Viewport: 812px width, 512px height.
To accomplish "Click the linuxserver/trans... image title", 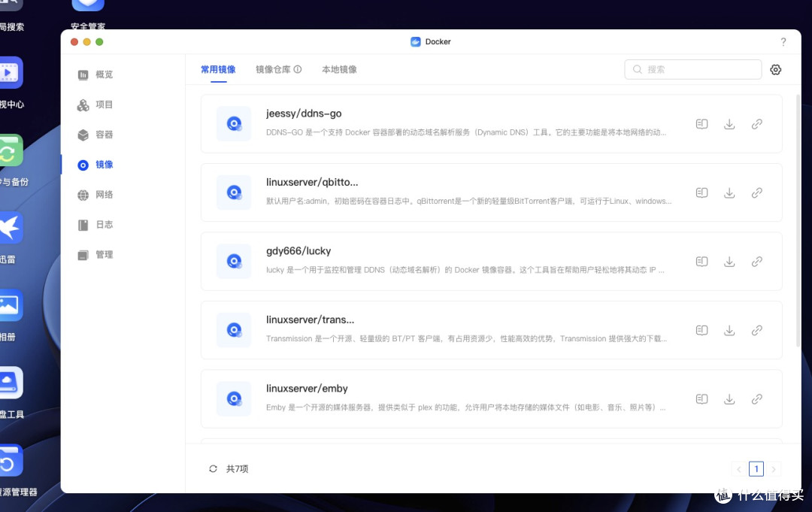I will 311,320.
